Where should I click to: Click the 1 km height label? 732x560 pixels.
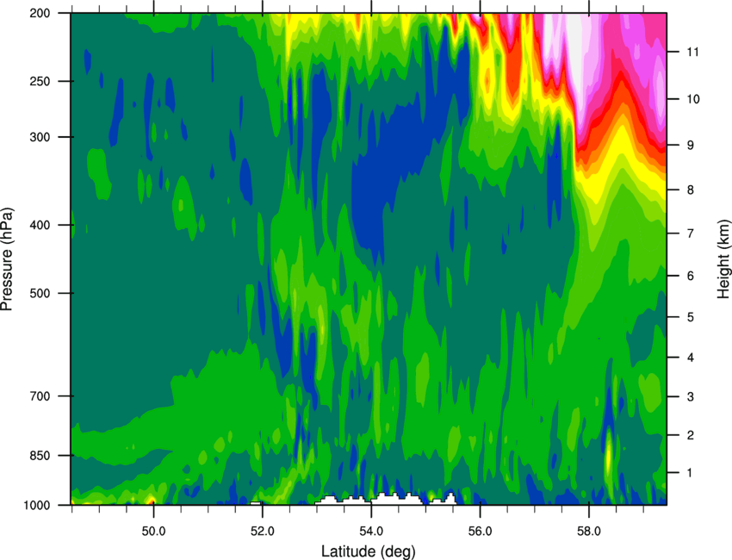(690, 473)
